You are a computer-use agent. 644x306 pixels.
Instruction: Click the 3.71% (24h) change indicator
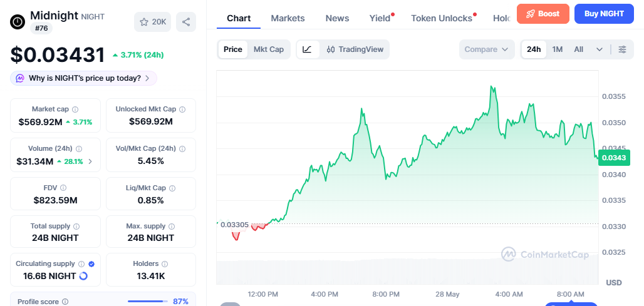(138, 55)
